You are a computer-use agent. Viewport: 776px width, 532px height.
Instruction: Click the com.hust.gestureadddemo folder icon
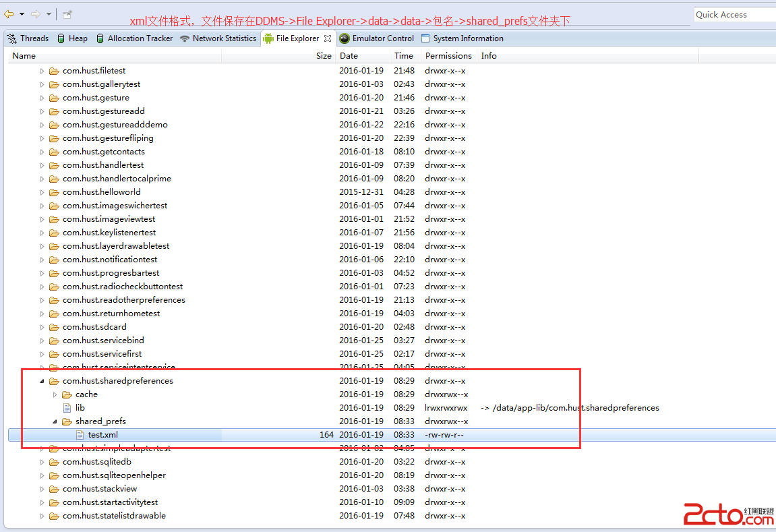pos(54,125)
